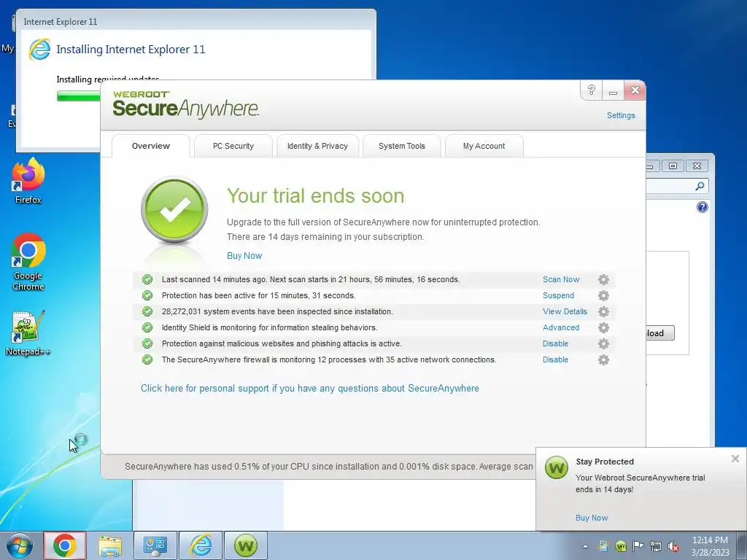Click the partially hidden button in background window
The image size is (747, 560).
click(x=659, y=332)
